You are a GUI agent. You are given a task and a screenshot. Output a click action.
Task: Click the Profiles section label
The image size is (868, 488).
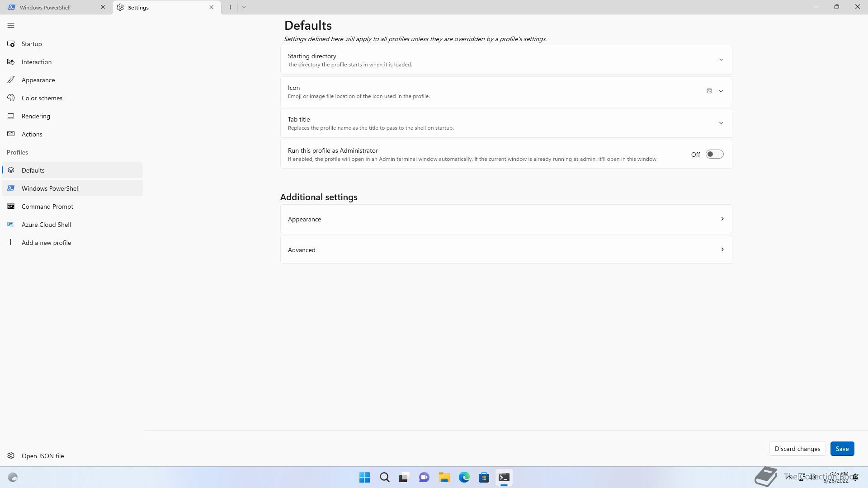(x=17, y=152)
